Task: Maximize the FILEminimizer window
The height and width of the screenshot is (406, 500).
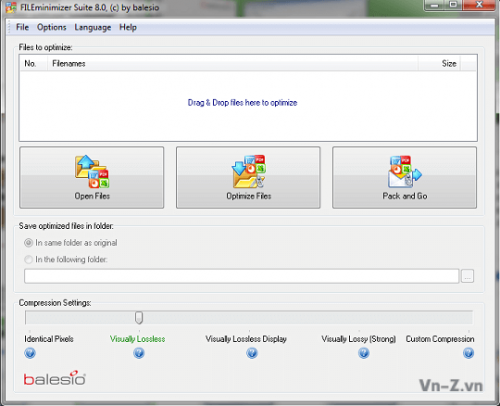Action: click(x=454, y=5)
